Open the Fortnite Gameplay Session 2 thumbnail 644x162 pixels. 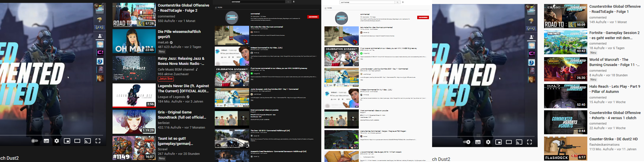(x=565, y=42)
